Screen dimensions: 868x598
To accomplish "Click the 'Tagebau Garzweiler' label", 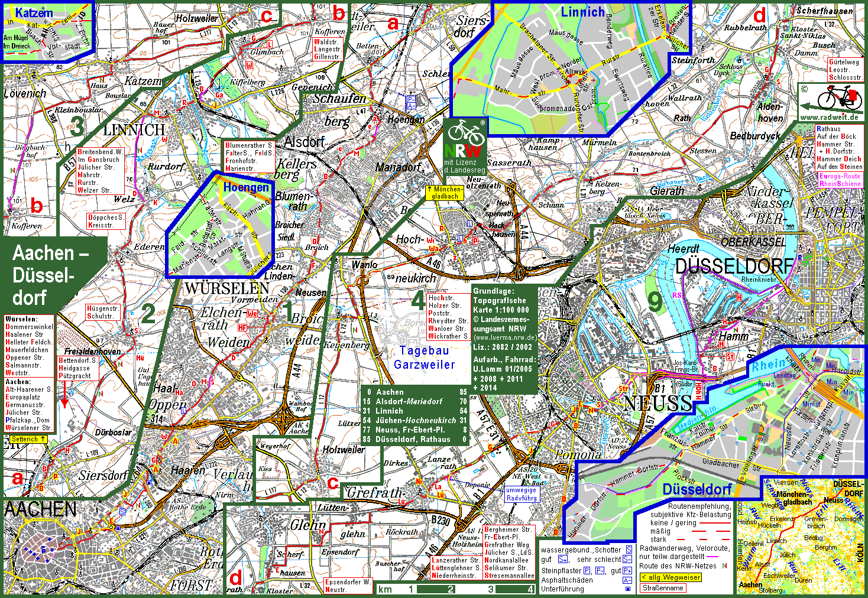I will 425,358.
